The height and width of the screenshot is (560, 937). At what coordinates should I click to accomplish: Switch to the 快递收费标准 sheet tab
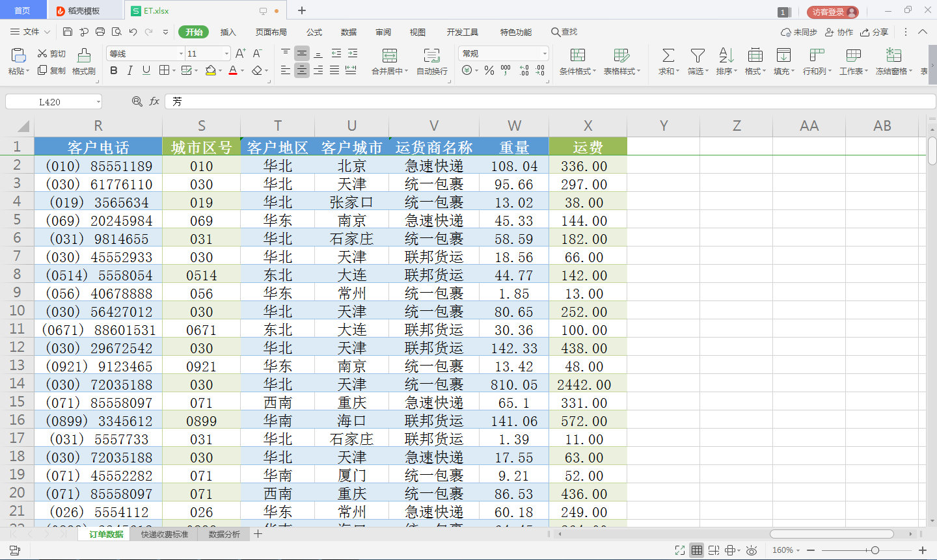165,534
